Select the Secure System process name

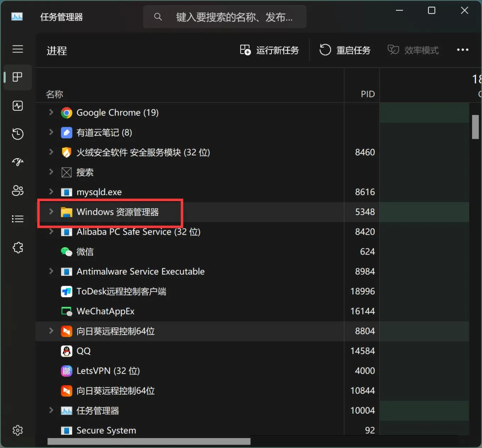tap(106, 431)
